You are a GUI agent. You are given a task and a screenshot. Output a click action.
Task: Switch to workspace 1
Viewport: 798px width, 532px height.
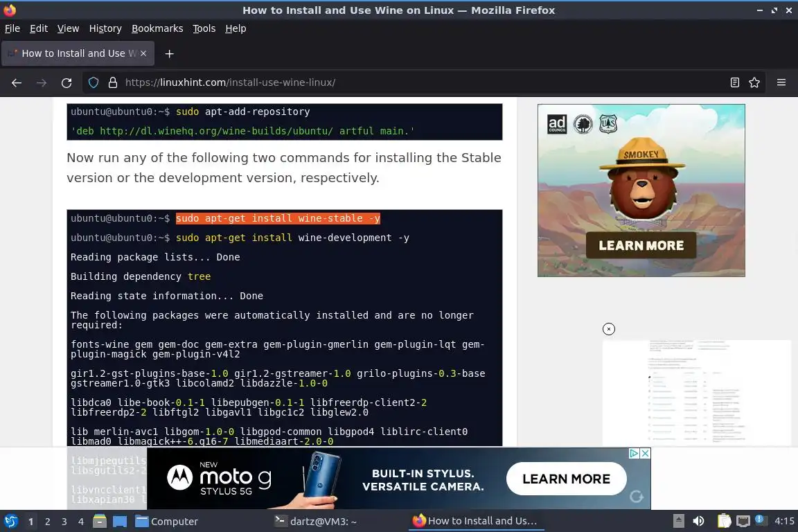click(x=30, y=522)
